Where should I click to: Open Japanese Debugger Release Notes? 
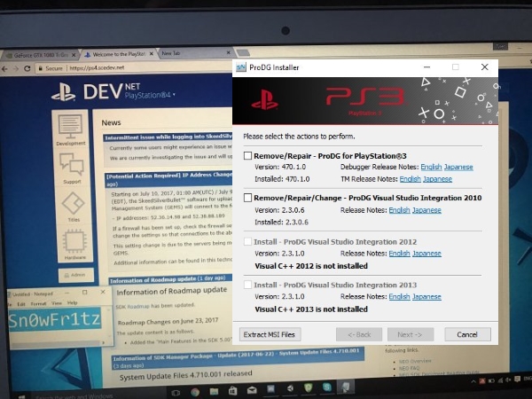coord(458,167)
